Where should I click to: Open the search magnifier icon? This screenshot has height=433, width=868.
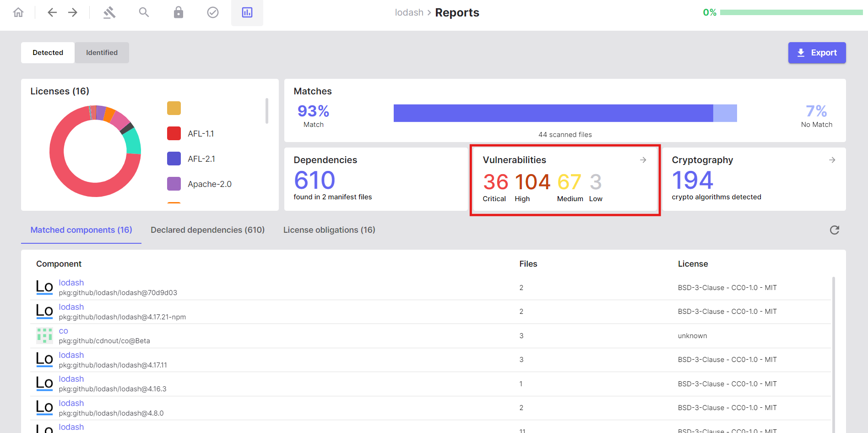coord(144,12)
